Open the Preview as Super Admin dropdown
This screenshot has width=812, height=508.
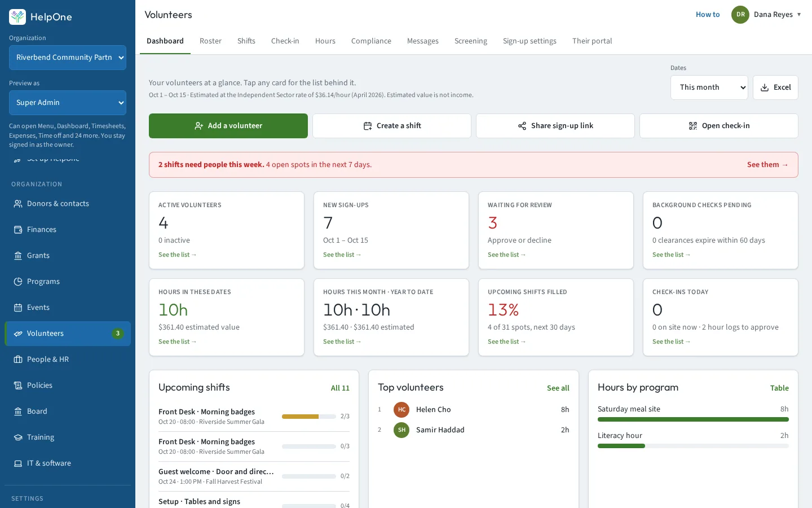pyautogui.click(x=68, y=103)
